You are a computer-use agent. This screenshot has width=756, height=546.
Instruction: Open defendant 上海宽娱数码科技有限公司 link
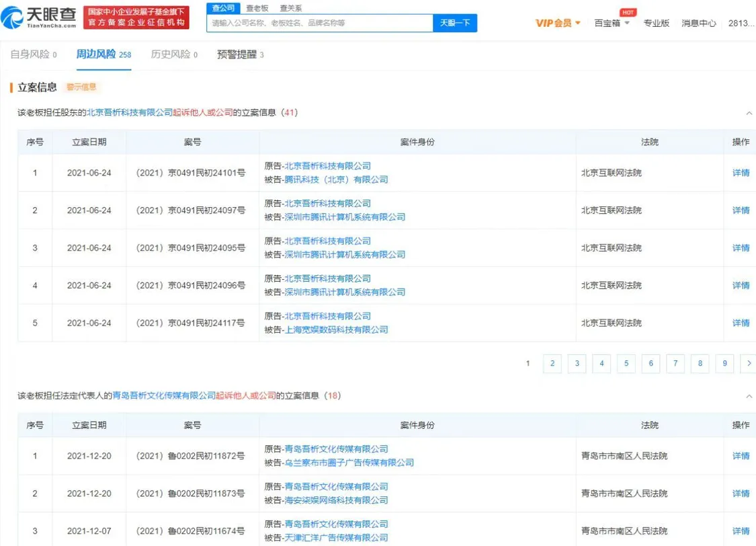coord(336,330)
